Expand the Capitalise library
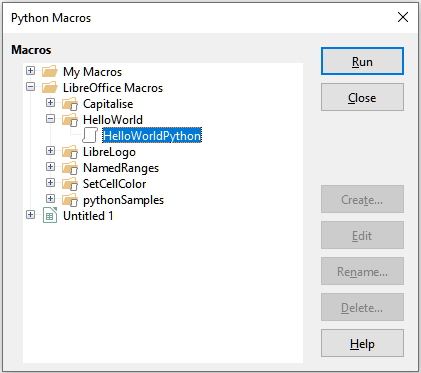The image size is (421, 373). click(x=50, y=103)
